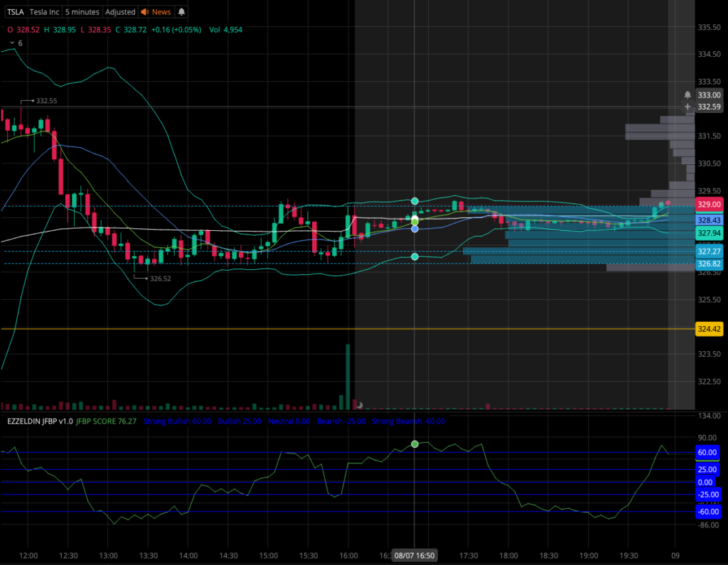Click the plus icon beside 332.59 price
The image size is (728, 565).
[687, 107]
